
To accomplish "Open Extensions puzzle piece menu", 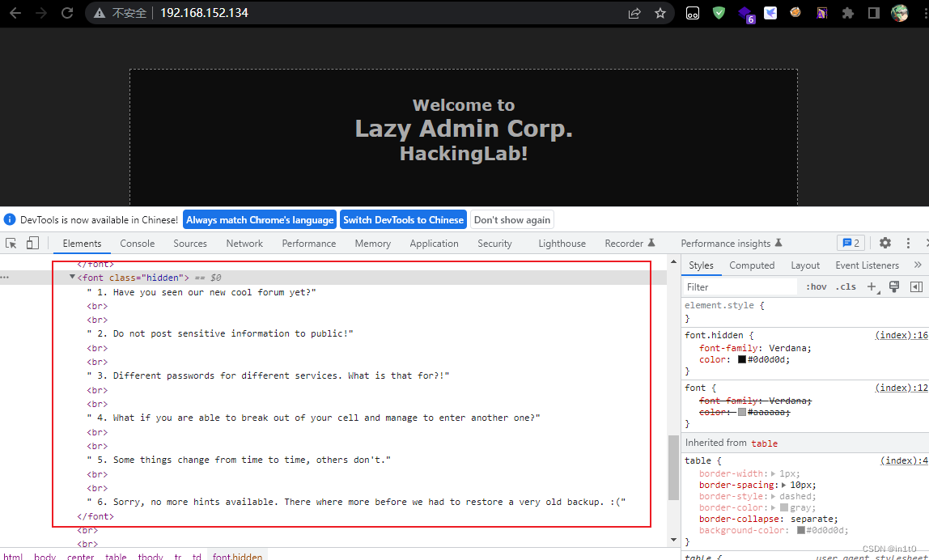I will click(x=848, y=13).
